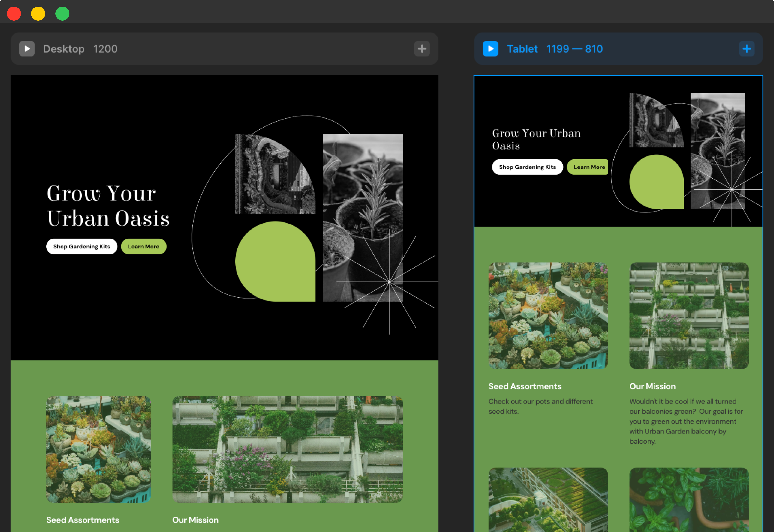The width and height of the screenshot is (774, 532).
Task: Select balcony garden photo in Desktop canvas
Action: [x=288, y=449]
